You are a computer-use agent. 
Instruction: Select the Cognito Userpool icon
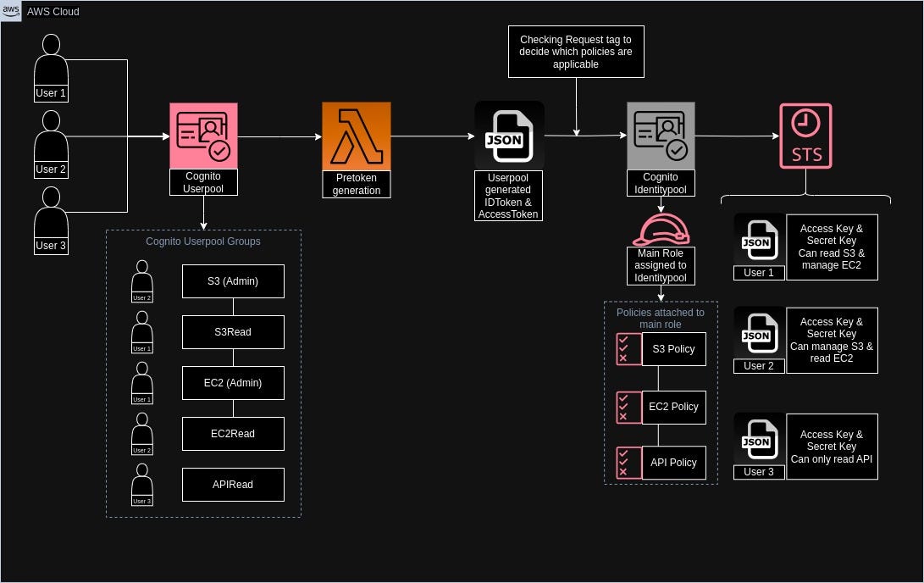point(203,136)
